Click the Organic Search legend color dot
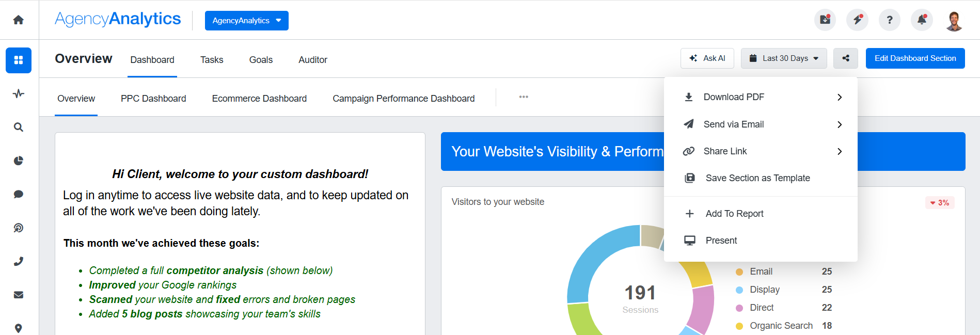Screen dimensions: 980x335 point(739,326)
